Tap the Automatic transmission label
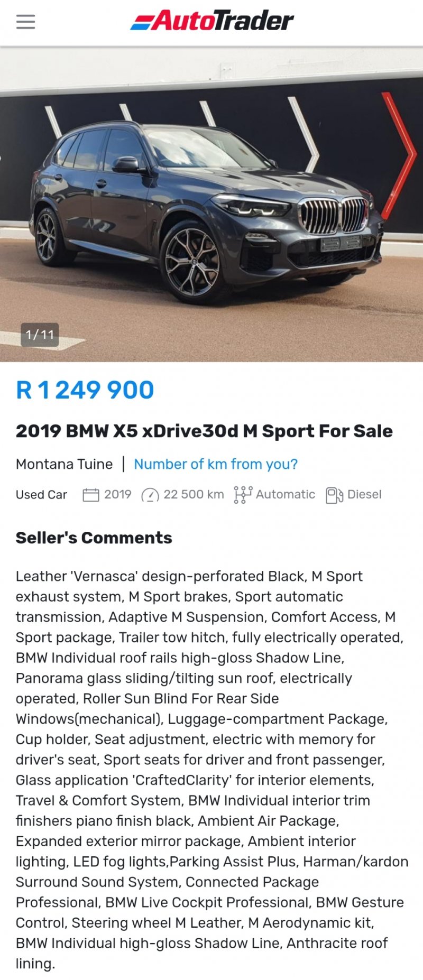 (286, 495)
